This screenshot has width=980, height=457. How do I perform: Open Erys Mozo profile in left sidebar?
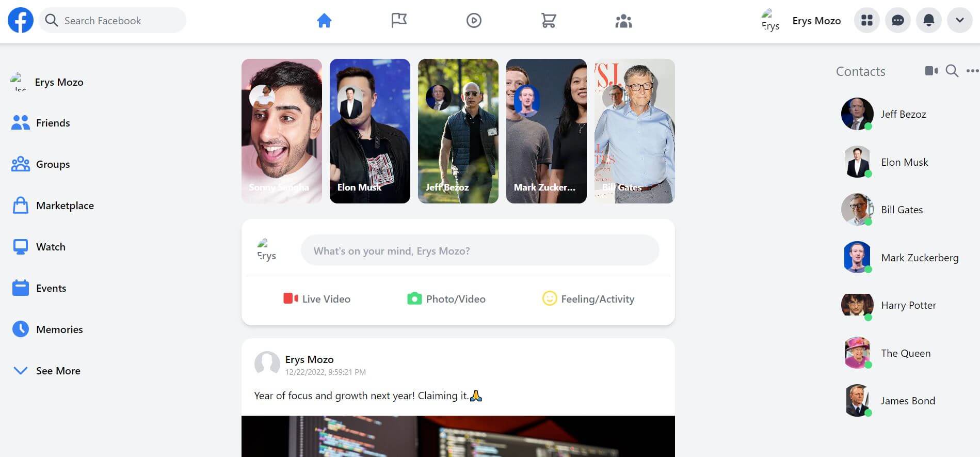47,82
